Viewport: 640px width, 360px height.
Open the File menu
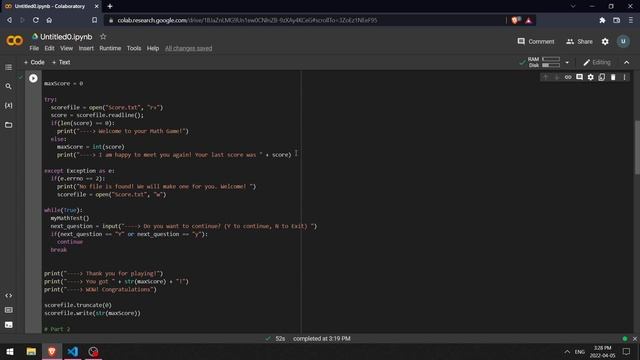coord(34,48)
